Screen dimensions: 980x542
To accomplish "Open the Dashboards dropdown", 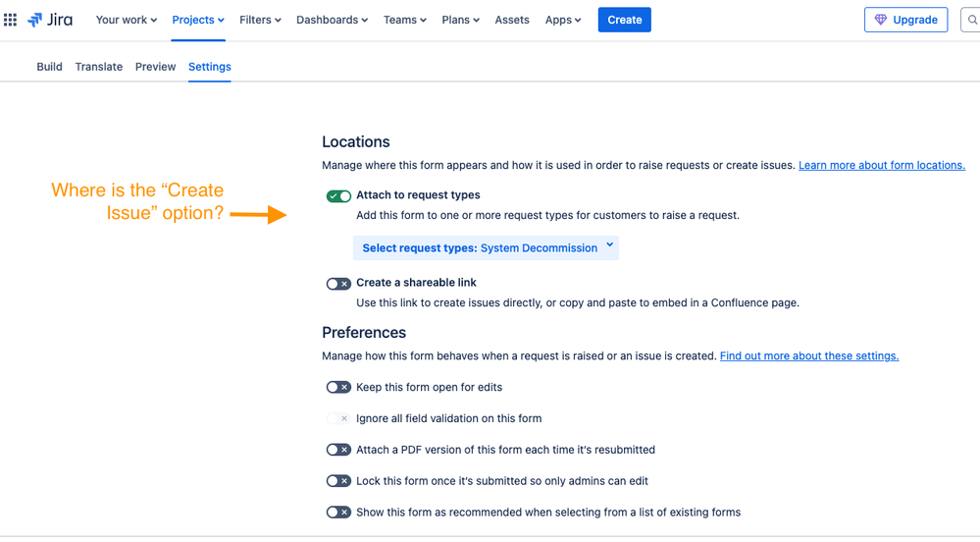I will (x=332, y=20).
